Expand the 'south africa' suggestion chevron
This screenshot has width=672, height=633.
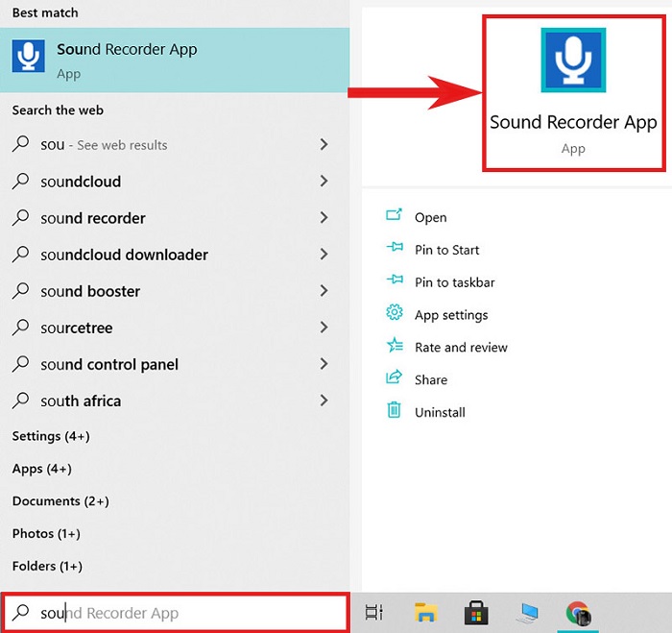[x=324, y=401]
